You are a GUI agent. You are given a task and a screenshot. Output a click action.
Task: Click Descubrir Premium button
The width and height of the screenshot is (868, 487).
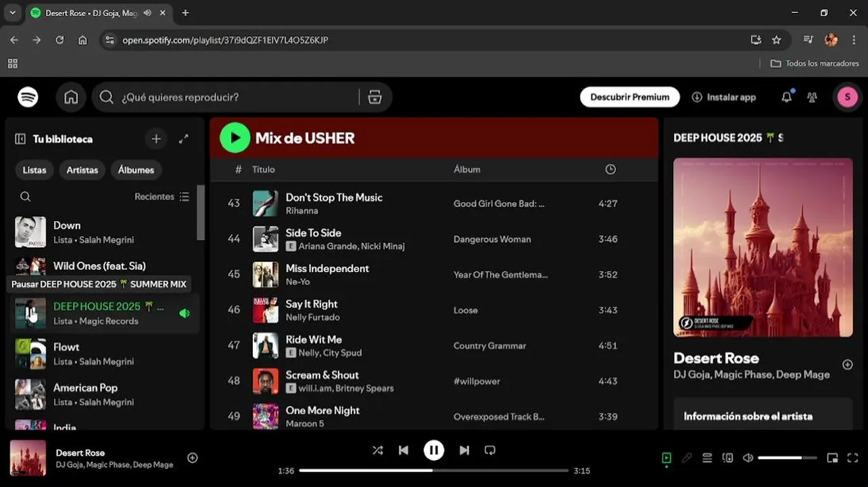point(629,97)
